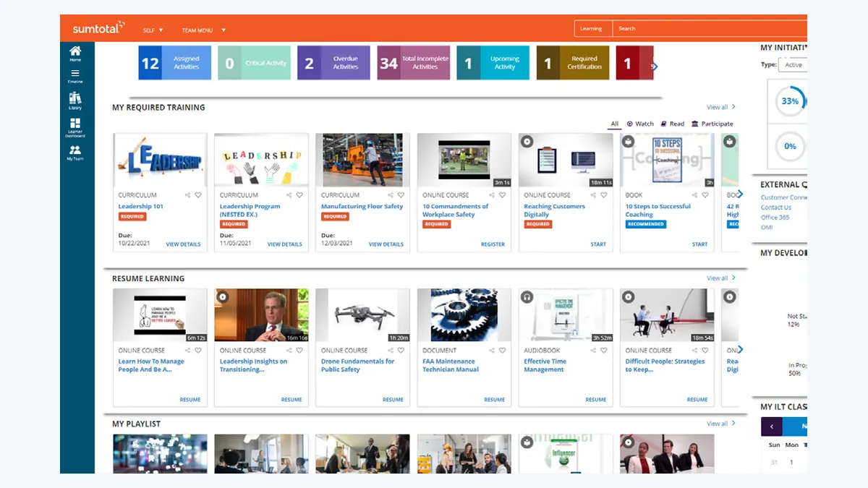Favorite the Leadership 101 card with heart icon
868x488 pixels.
click(x=198, y=195)
